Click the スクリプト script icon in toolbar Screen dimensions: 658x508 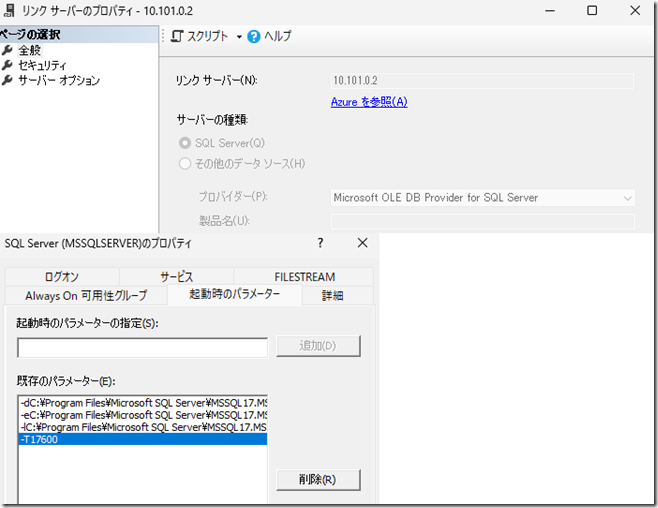[177, 36]
